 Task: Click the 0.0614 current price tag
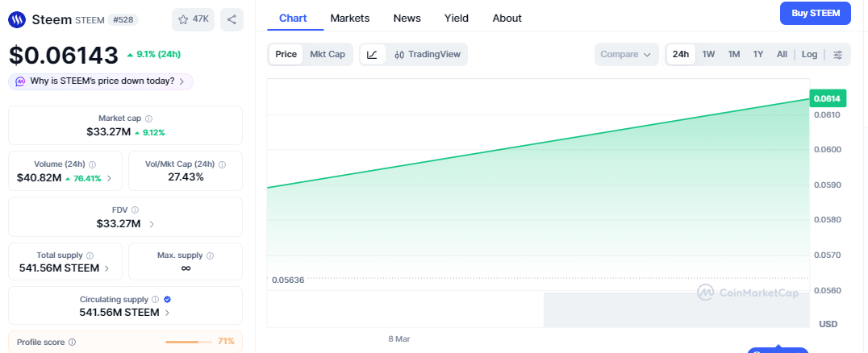pos(828,99)
